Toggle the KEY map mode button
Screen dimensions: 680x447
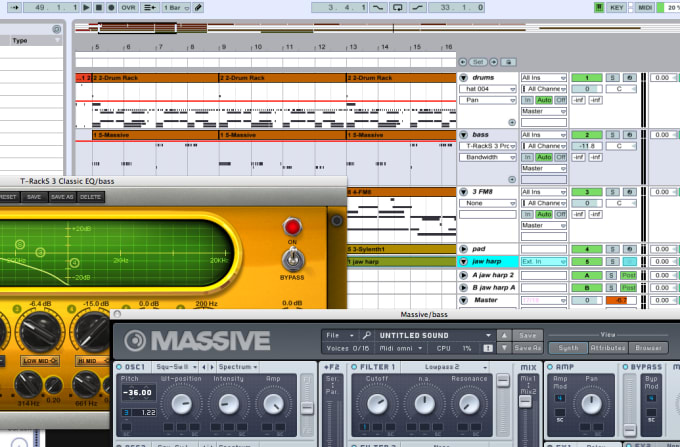tap(617, 7)
